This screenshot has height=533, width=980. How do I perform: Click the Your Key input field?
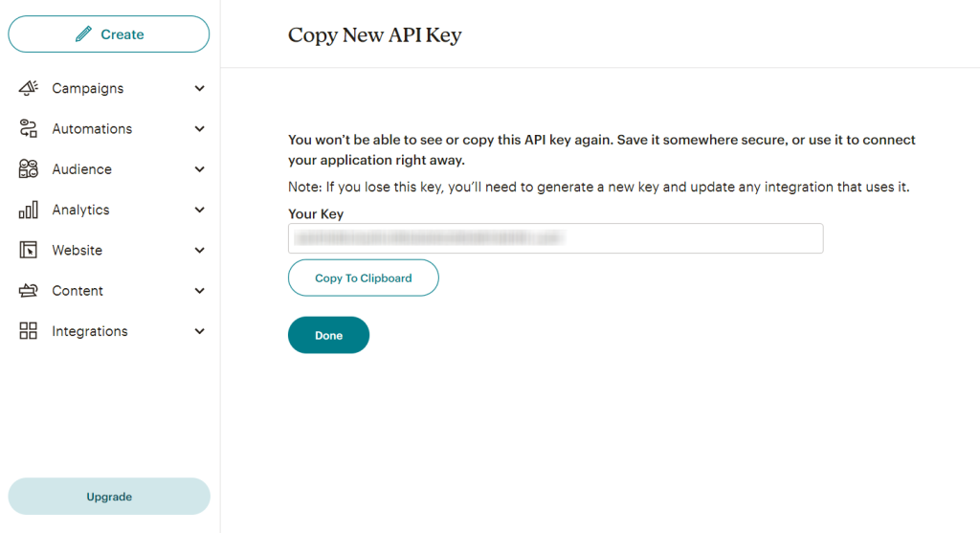[x=555, y=238]
